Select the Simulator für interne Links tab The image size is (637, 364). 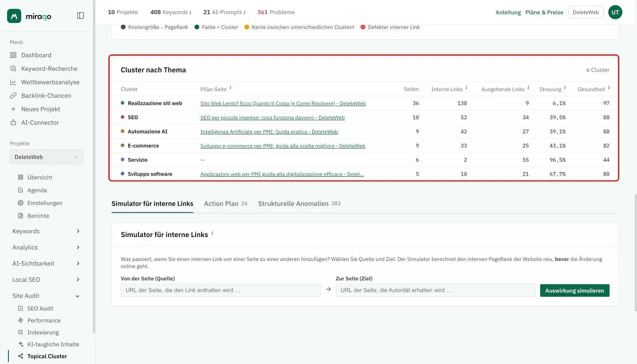(x=152, y=203)
